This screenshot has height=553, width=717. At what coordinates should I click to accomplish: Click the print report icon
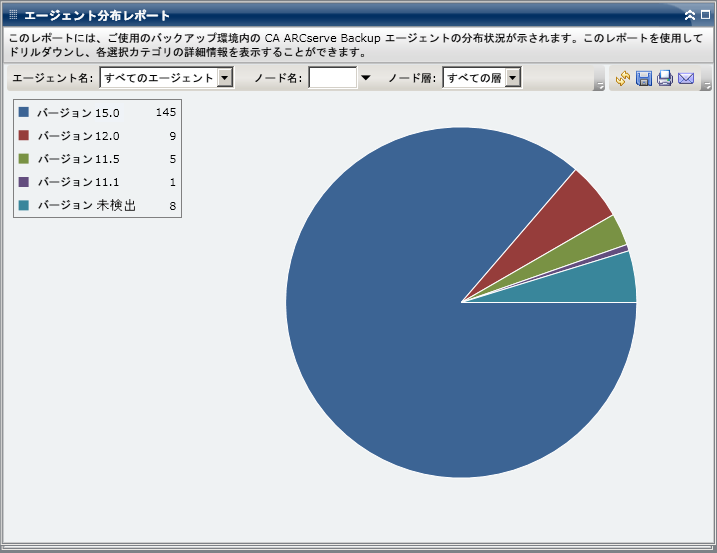(x=665, y=78)
